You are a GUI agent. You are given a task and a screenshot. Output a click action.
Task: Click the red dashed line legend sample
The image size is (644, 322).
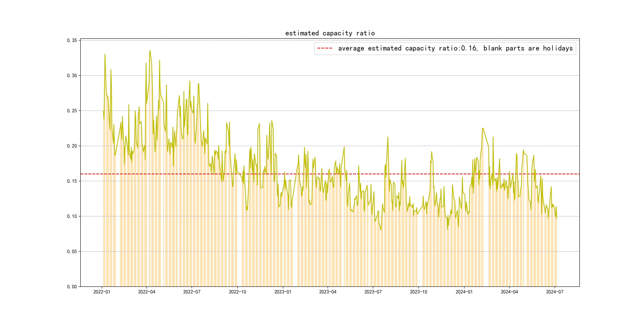325,48
